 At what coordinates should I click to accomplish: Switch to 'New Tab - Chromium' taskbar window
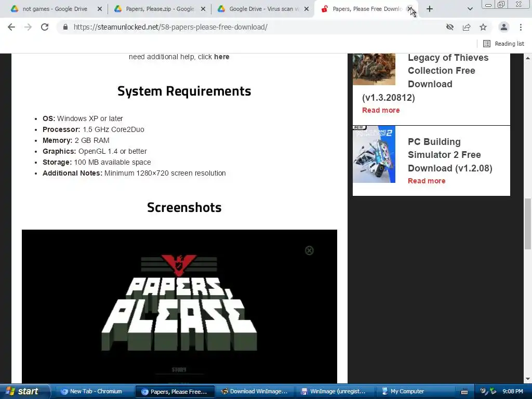[94, 392]
